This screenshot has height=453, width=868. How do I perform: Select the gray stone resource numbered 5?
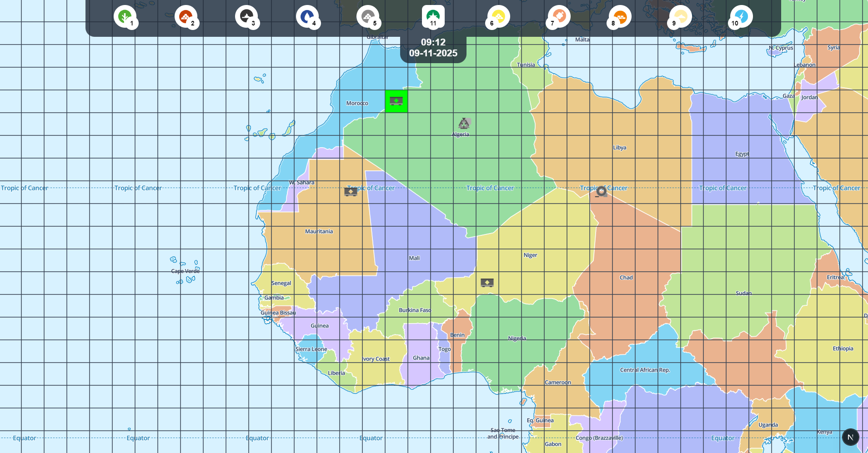pyautogui.click(x=368, y=17)
